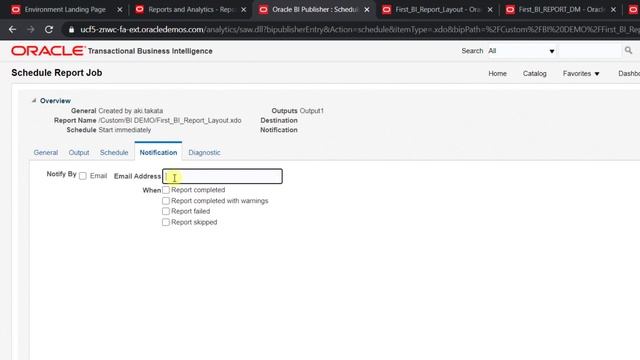Viewport: 640px width, 360px height.
Task: Open the General tab
Action: pos(46,152)
